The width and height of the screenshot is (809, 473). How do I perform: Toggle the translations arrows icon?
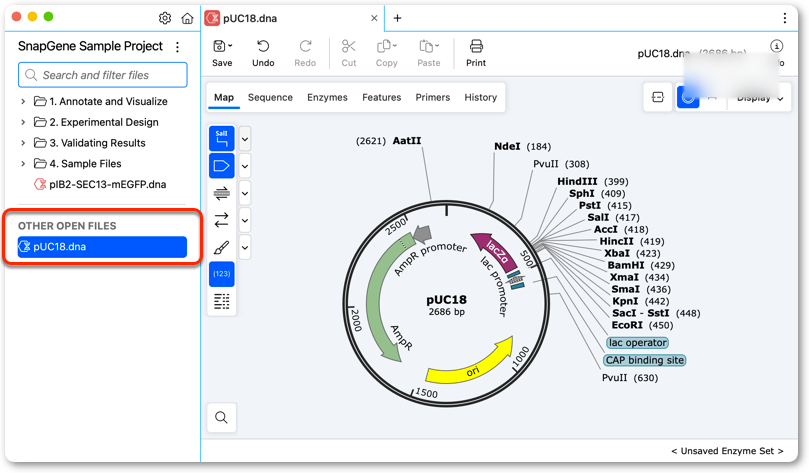pyautogui.click(x=222, y=220)
